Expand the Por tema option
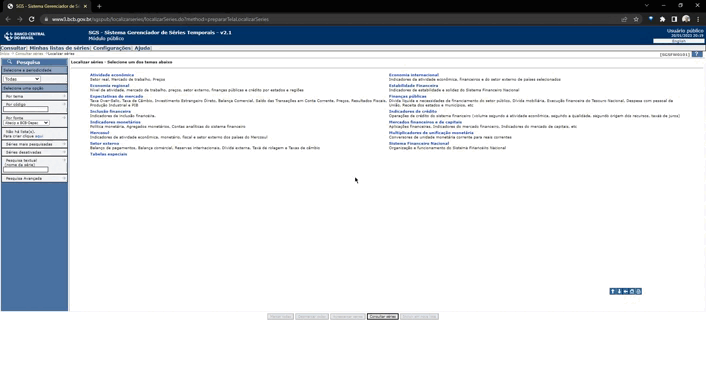 [x=34, y=96]
